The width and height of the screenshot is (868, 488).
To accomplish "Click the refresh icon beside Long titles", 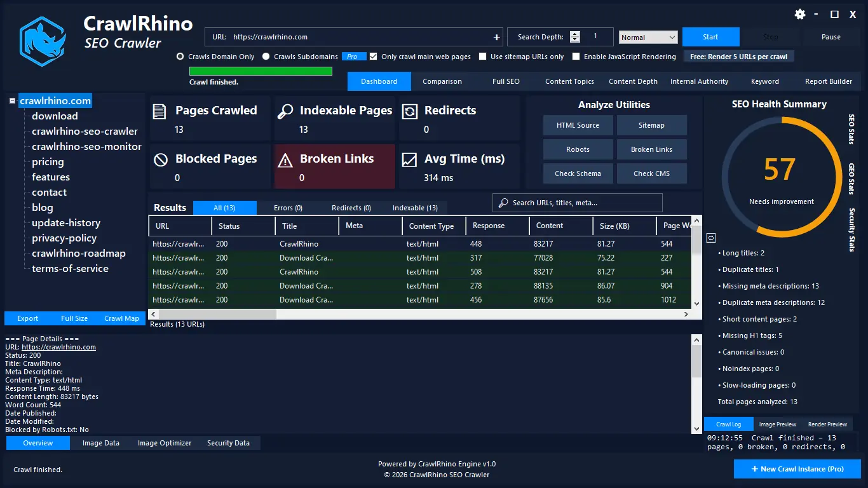I will 711,238.
